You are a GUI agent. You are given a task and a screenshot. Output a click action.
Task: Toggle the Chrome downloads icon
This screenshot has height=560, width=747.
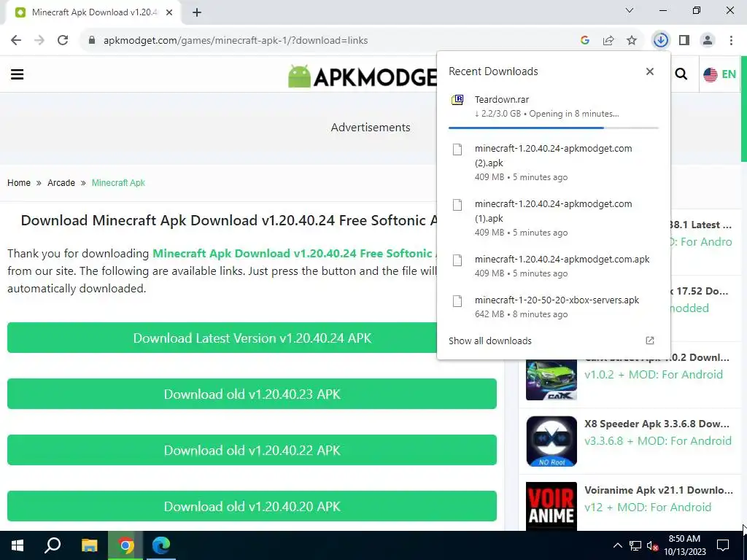tap(661, 40)
